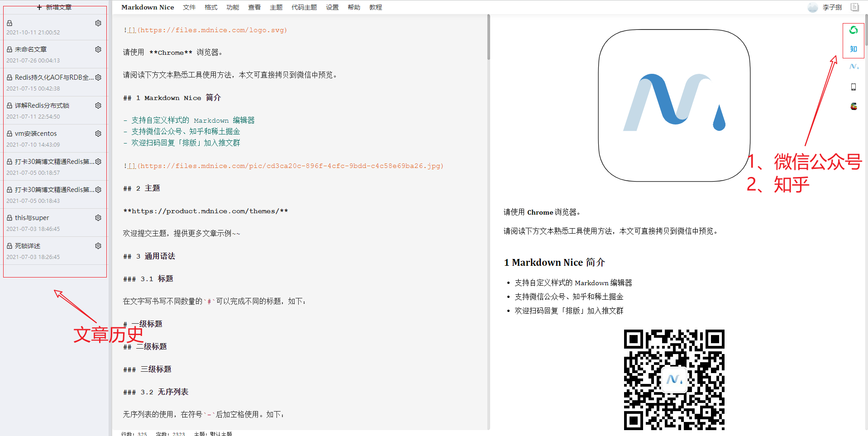Open settings gear for this与super
This screenshot has height=436, width=868.
click(x=98, y=218)
